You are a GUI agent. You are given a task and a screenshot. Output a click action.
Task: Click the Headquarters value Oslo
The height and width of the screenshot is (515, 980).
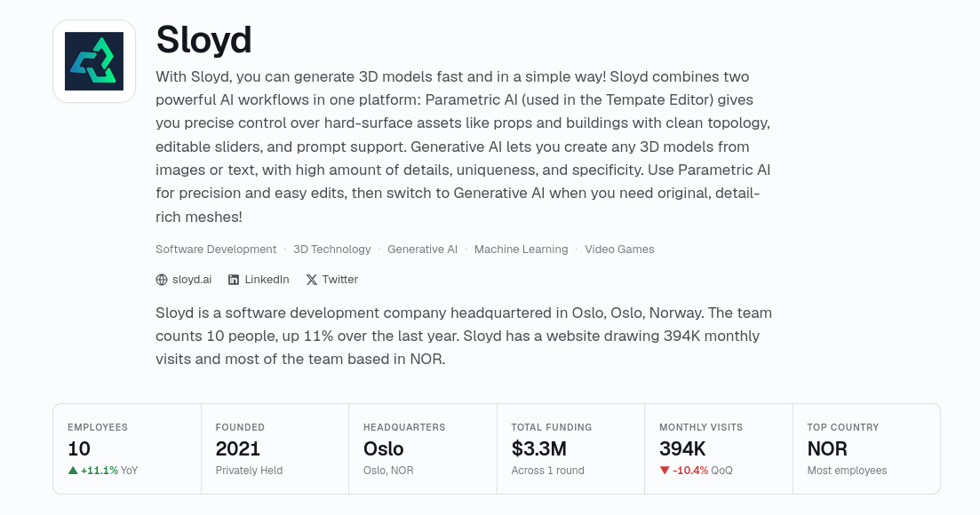(384, 448)
